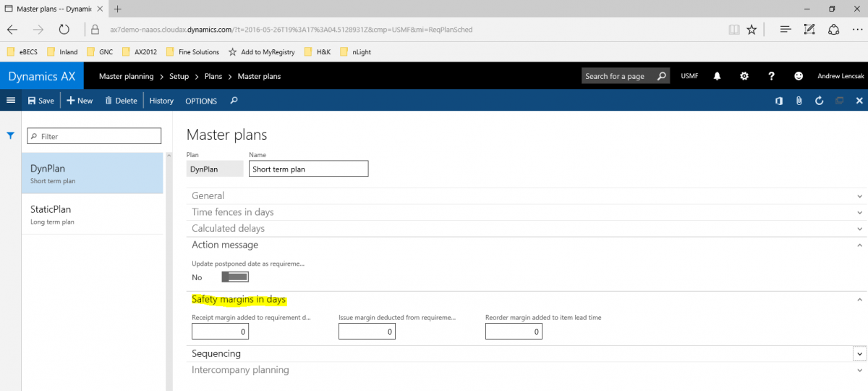Image resolution: width=868 pixels, height=391 pixels.
Task: Click the browser Refresh button
Action: pos(64,30)
